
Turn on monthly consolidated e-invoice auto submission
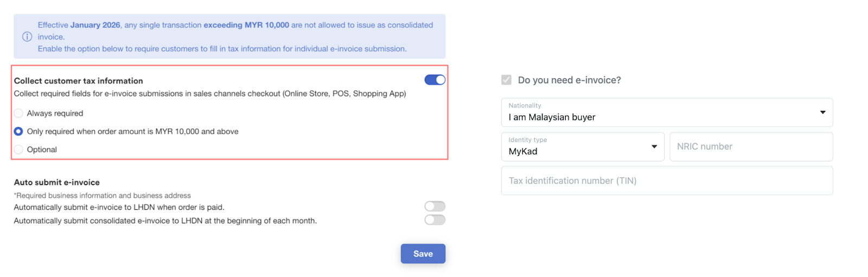click(435, 220)
